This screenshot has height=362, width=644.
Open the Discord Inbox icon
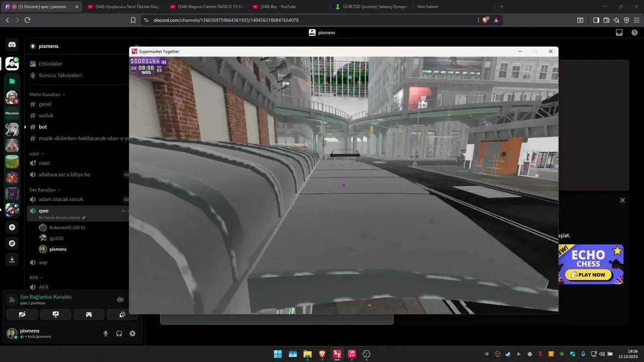click(x=619, y=33)
